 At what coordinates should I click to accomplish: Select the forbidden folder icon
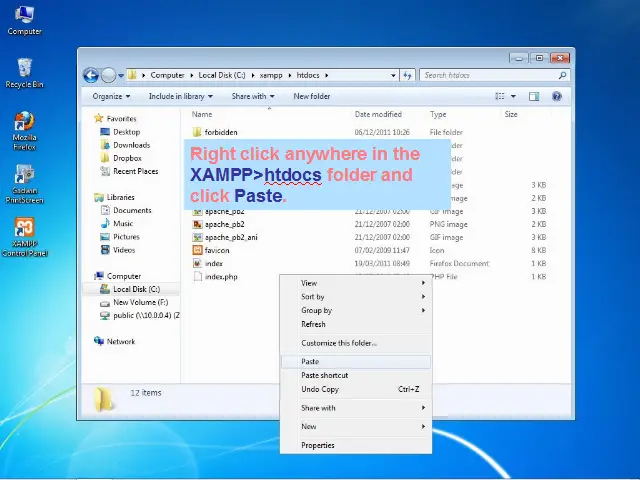coord(197,132)
